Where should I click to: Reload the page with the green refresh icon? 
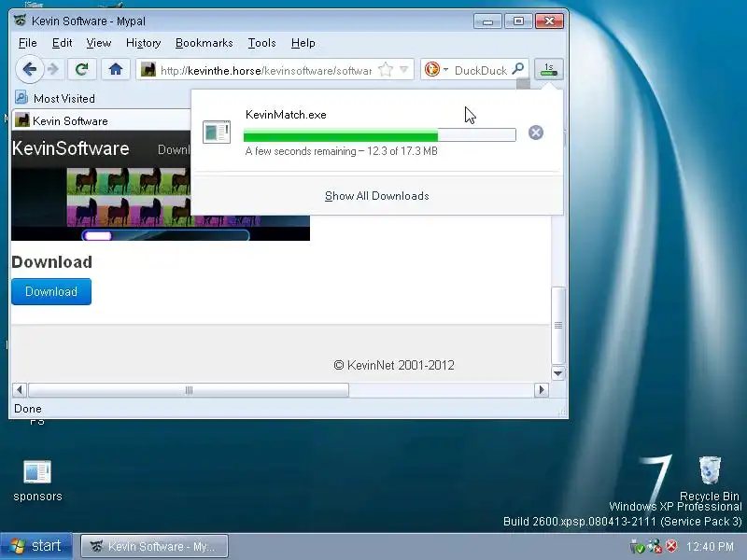81,69
